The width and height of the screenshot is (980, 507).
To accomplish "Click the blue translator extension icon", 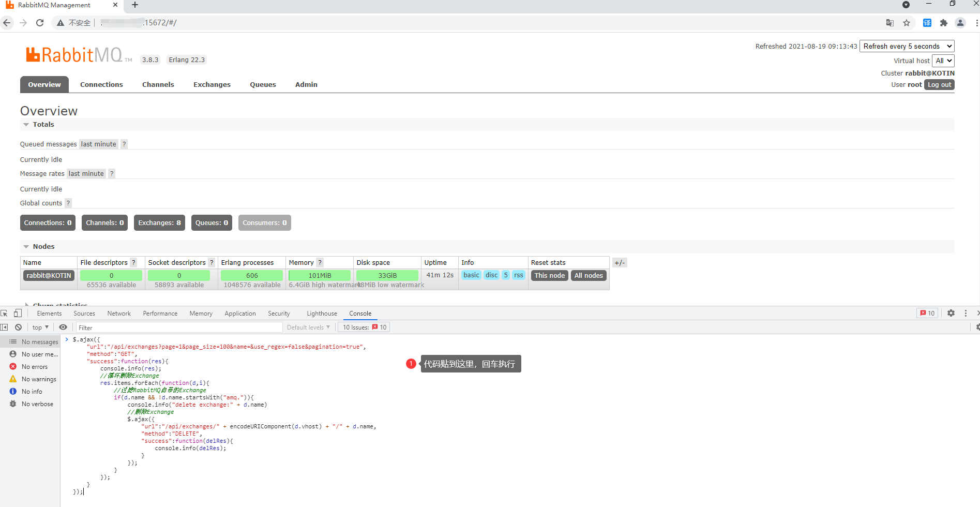I will [927, 23].
